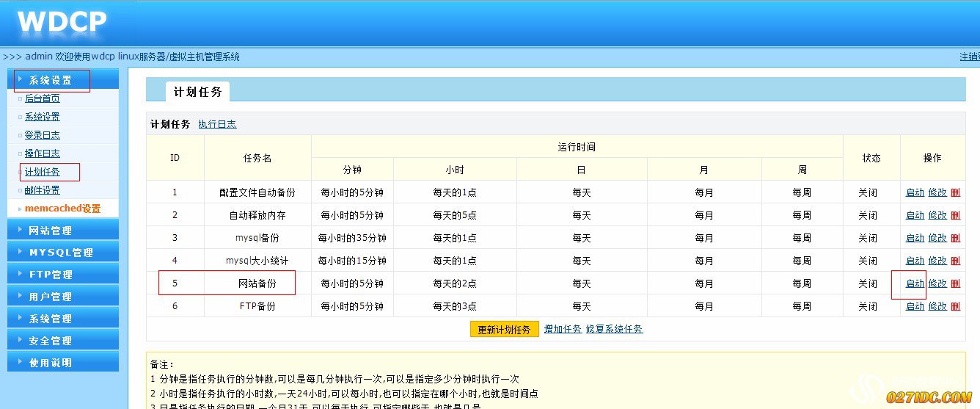Select the 计划任务 page tab
980x409 pixels.
(x=198, y=92)
